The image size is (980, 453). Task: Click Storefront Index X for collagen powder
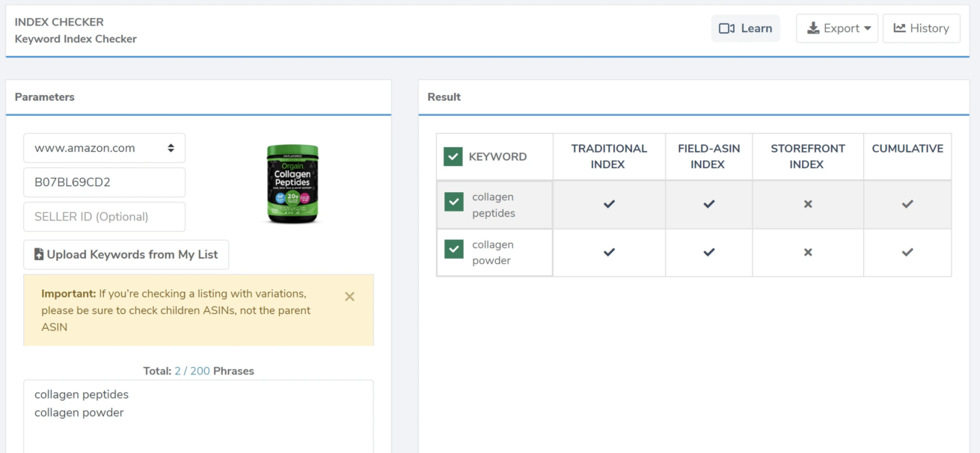click(808, 253)
